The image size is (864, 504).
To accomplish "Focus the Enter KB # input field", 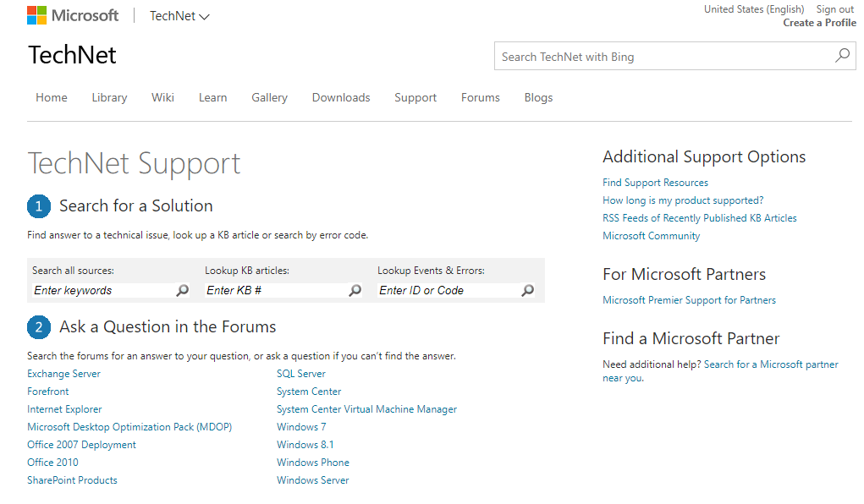I will pyautogui.click(x=276, y=290).
